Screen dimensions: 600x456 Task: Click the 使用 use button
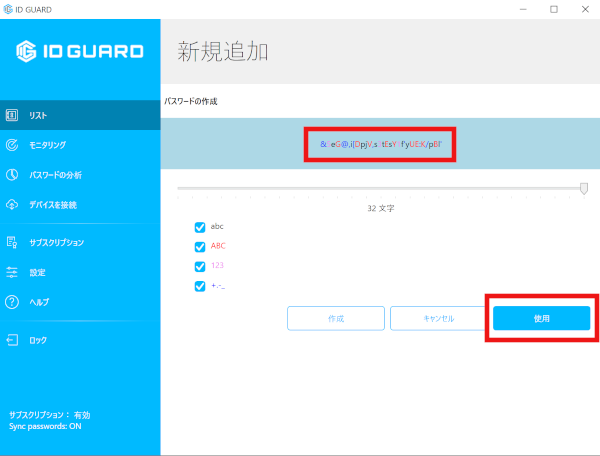(x=541, y=318)
